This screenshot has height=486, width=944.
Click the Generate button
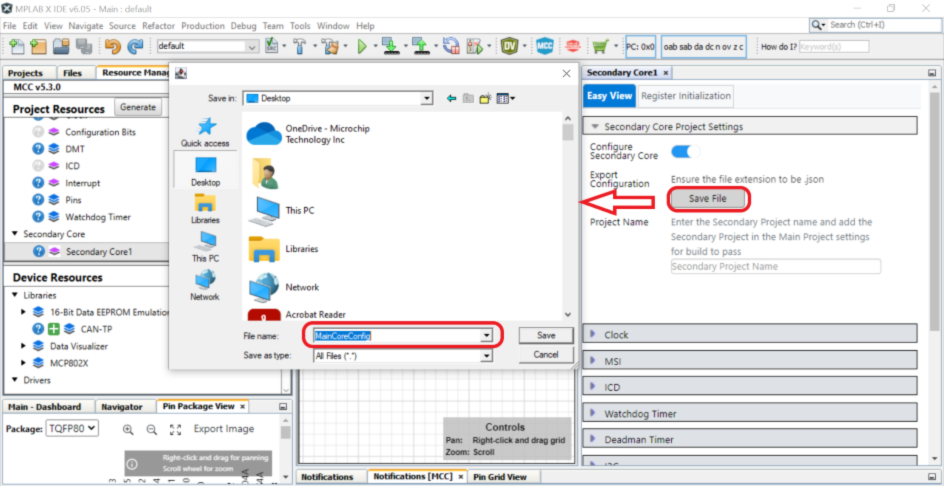(138, 107)
